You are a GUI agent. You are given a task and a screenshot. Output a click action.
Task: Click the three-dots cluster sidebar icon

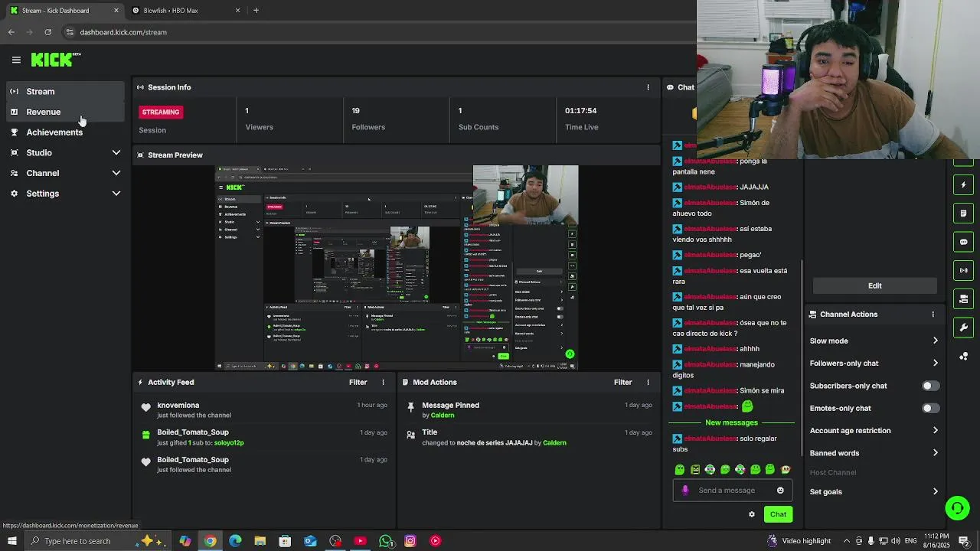pyautogui.click(x=963, y=356)
